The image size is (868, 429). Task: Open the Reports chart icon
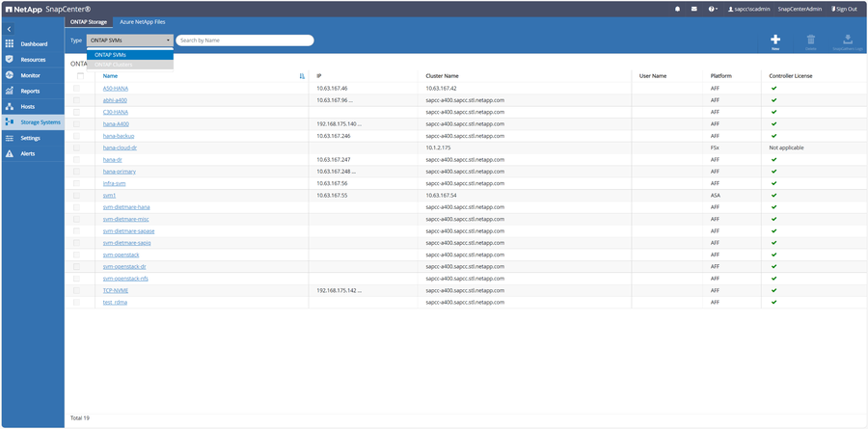click(10, 91)
